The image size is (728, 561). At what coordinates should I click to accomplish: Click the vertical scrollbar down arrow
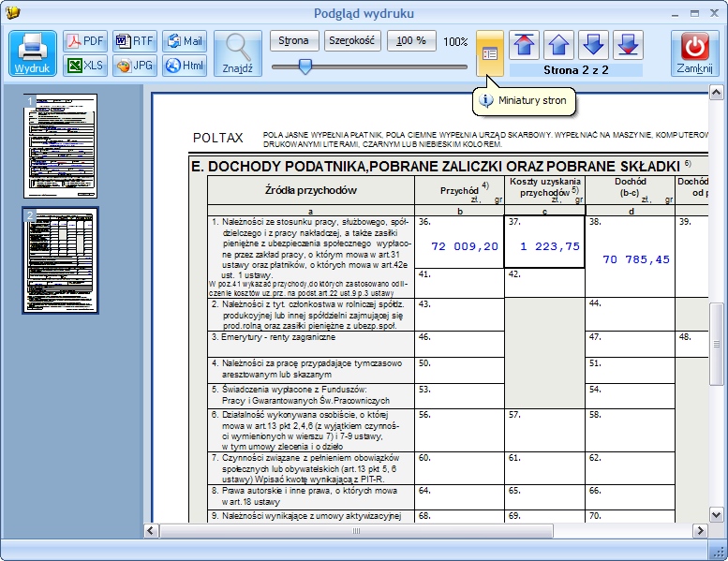(x=717, y=514)
